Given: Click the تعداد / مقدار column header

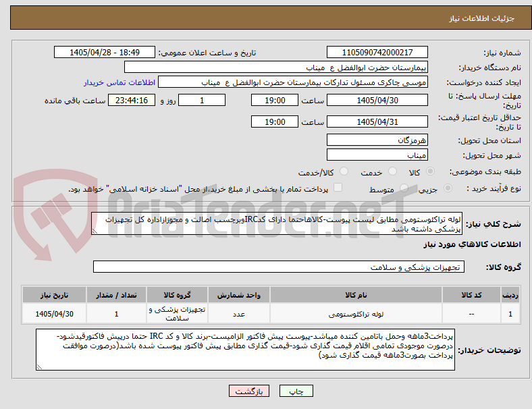Looking at the screenshot, I should tap(116, 295).
